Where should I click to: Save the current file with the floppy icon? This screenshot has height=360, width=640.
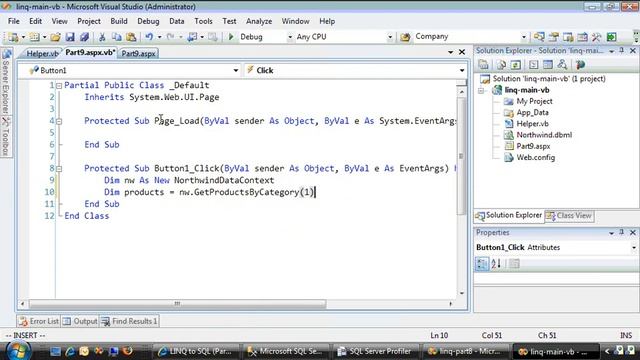(x=70, y=37)
